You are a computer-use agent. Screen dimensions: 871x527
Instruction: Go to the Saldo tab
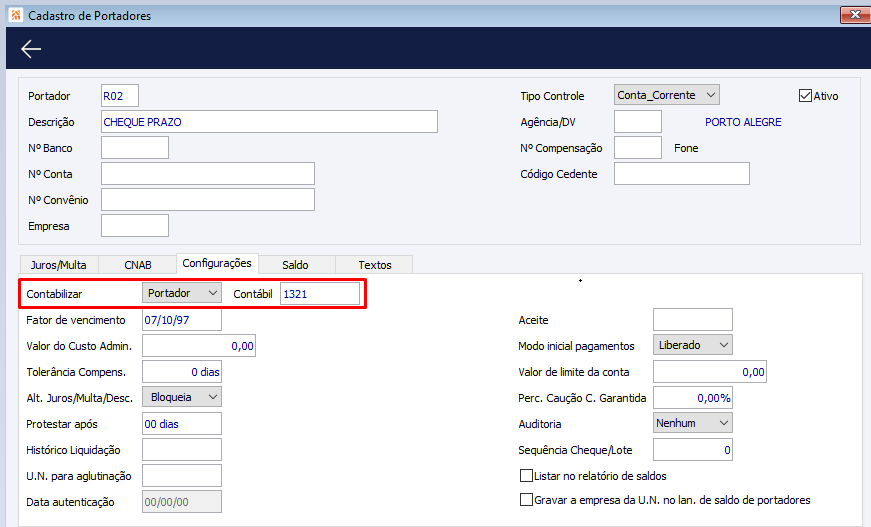pyautogui.click(x=295, y=265)
